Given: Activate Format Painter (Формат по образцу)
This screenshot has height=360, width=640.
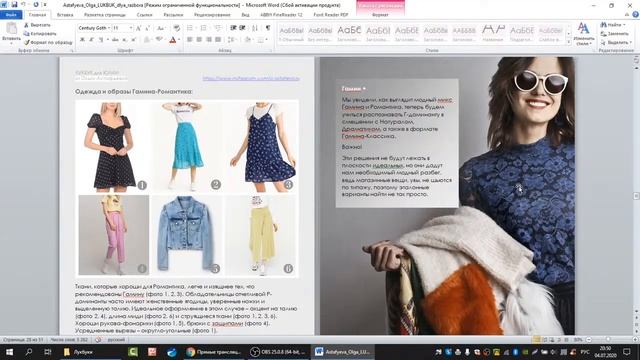Looking at the screenshot, I should click(48, 42).
